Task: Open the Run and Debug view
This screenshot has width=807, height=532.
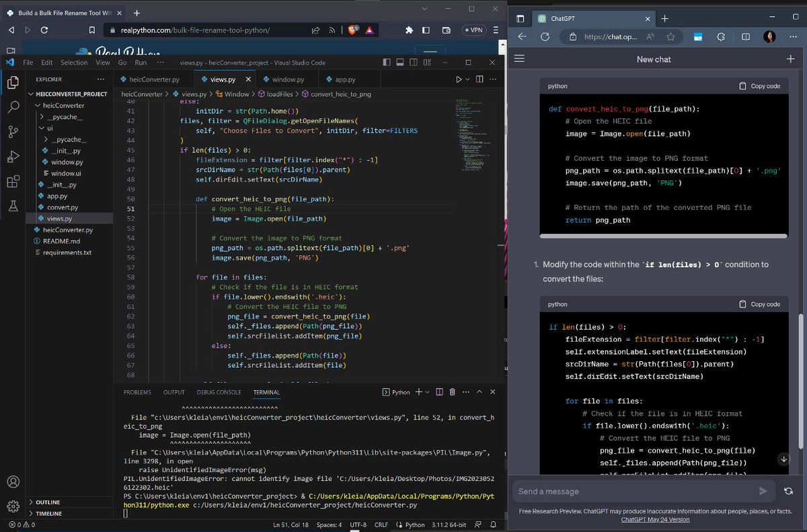Action: coord(12,157)
